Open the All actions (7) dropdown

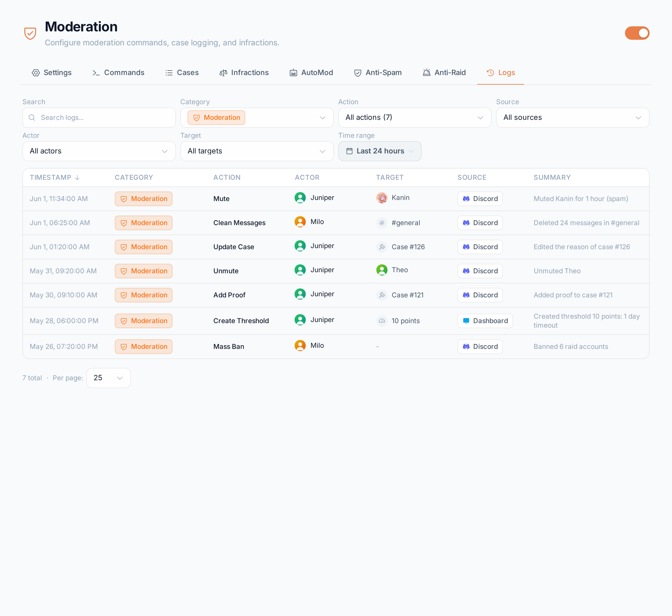tap(415, 117)
